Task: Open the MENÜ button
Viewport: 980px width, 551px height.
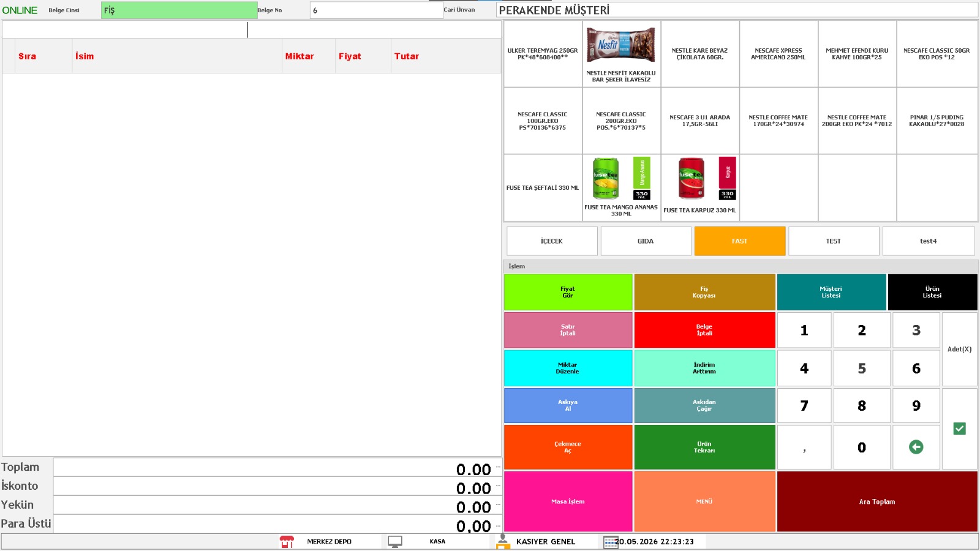Action: point(704,501)
